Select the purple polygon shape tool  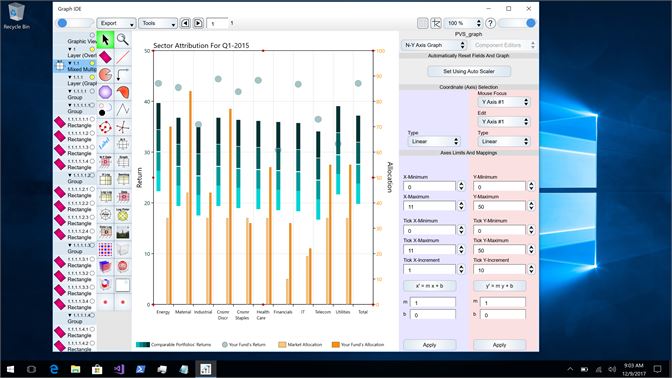pos(105,92)
